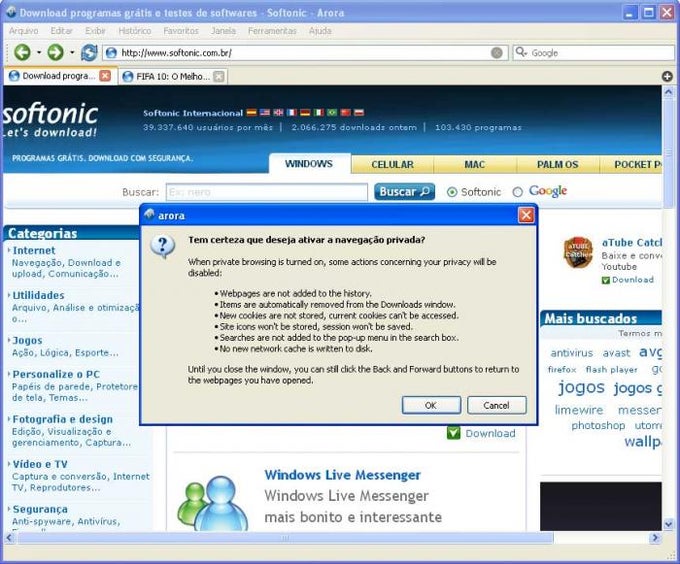Screen dimensions: 680x564
Task: Click the add new tab plus icon
Action: click(x=667, y=77)
